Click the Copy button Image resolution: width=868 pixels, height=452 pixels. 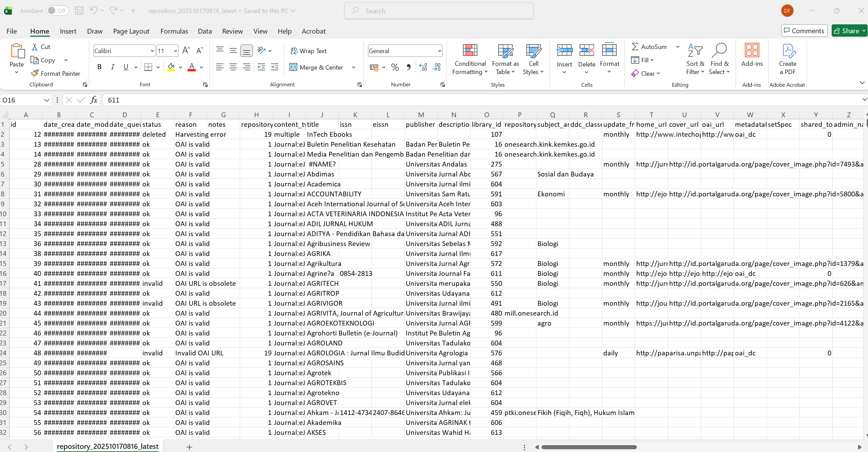pos(43,60)
